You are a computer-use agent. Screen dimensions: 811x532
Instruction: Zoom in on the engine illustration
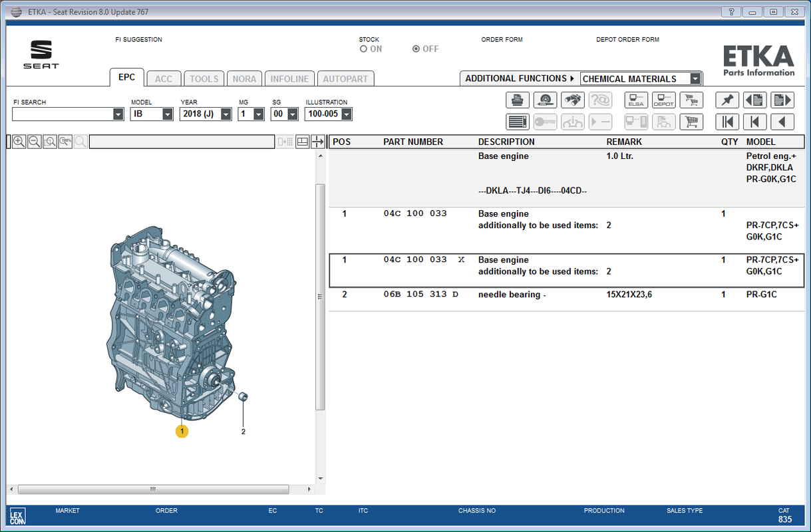click(x=19, y=141)
